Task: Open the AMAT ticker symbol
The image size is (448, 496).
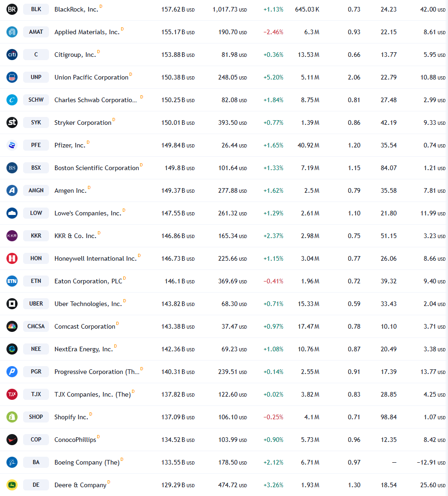Action: pyautogui.click(x=36, y=32)
